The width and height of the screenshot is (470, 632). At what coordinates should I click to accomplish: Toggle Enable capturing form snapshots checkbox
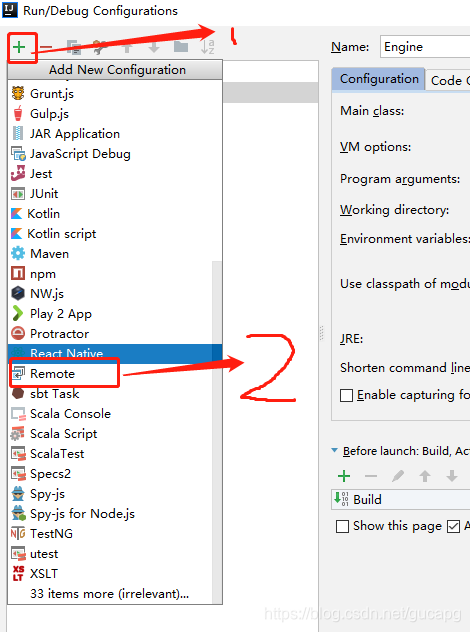click(x=346, y=395)
